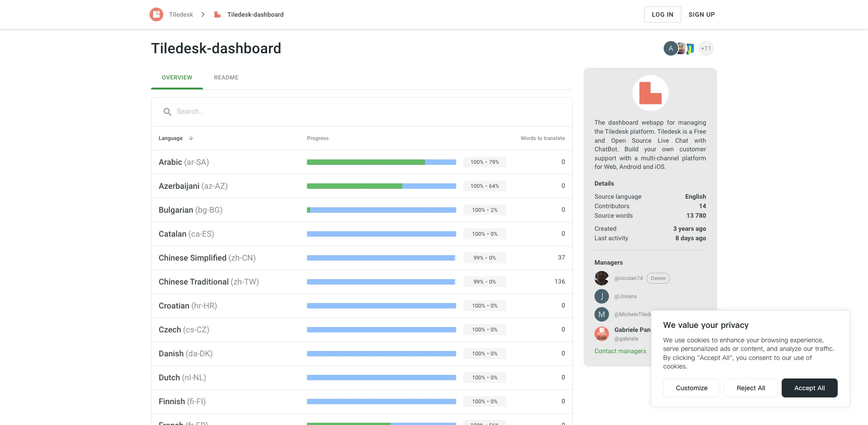Open Czech (cs-CZ) language row
Viewport: 868px width, 425px height.
pyautogui.click(x=362, y=330)
